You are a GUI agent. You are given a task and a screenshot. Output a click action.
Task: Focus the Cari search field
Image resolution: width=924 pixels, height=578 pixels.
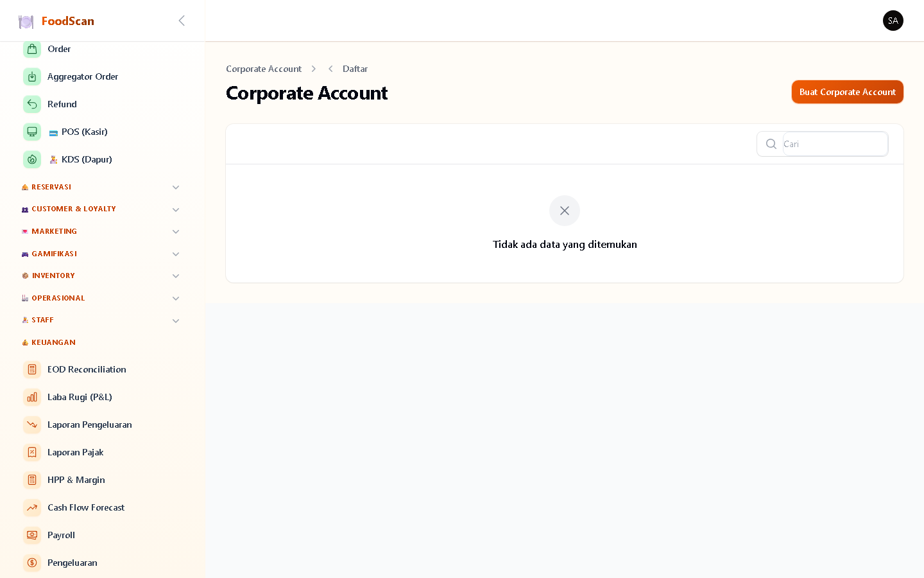(x=835, y=144)
